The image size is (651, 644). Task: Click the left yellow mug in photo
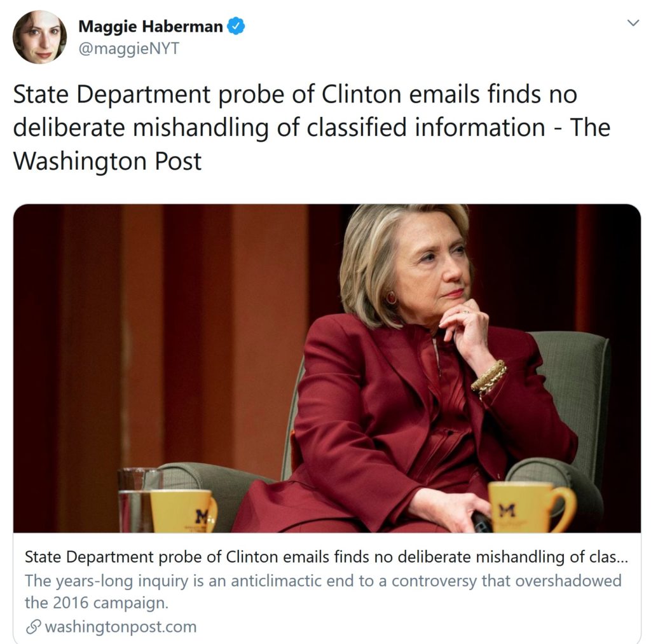coord(183,511)
